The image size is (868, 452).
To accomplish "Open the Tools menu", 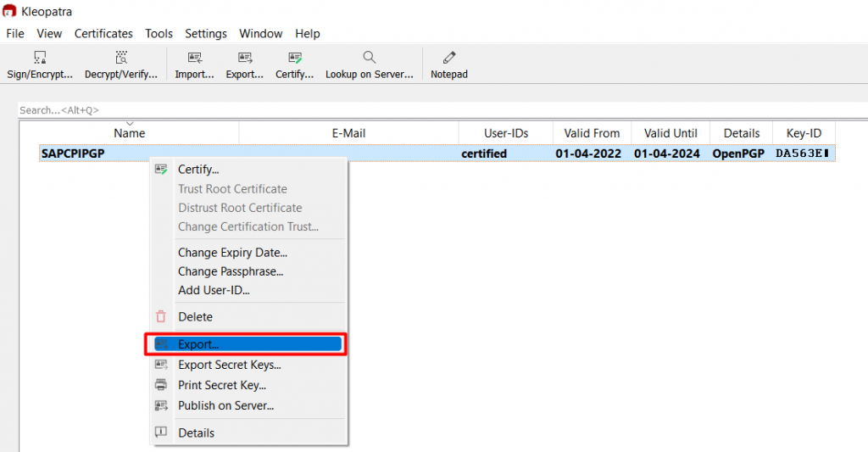I will pos(159,34).
